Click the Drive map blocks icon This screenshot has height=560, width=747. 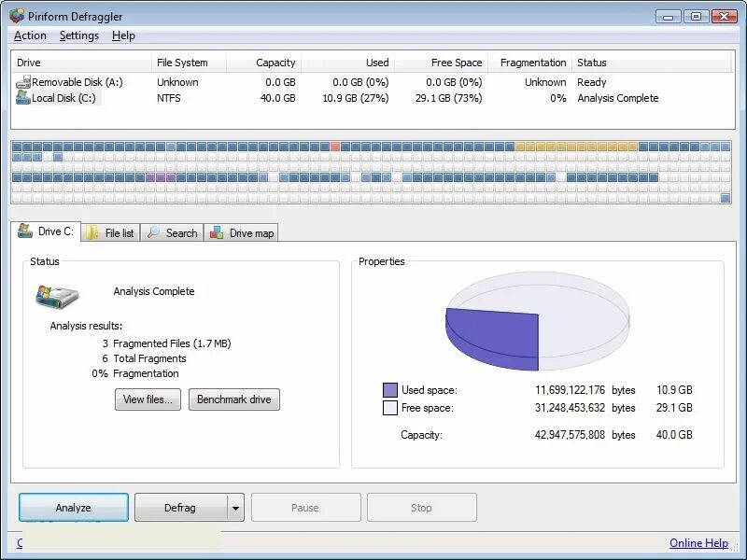[x=217, y=232]
